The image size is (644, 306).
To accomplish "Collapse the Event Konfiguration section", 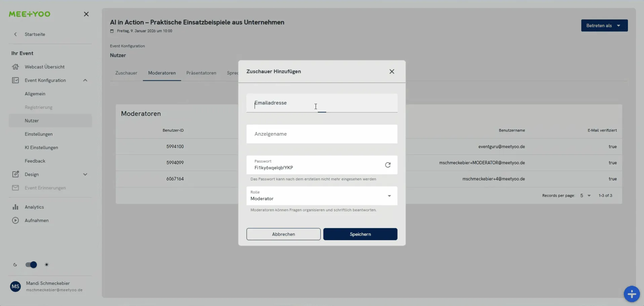I will click(x=85, y=80).
